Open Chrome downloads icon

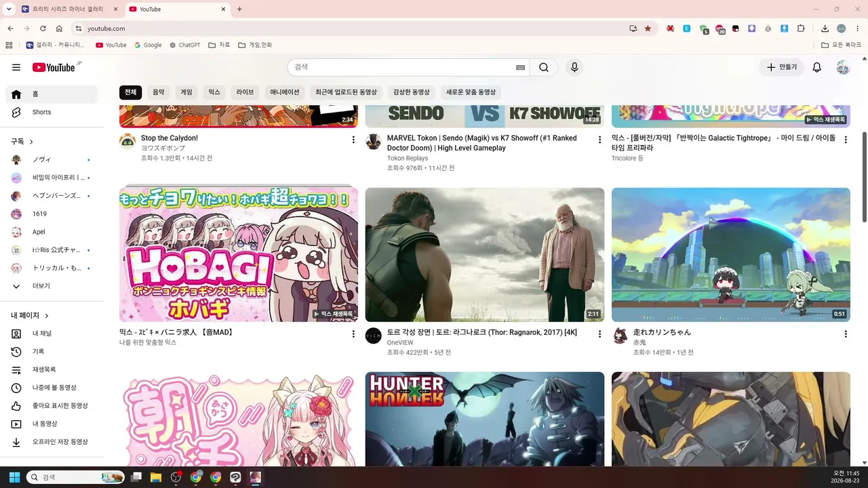825,28
